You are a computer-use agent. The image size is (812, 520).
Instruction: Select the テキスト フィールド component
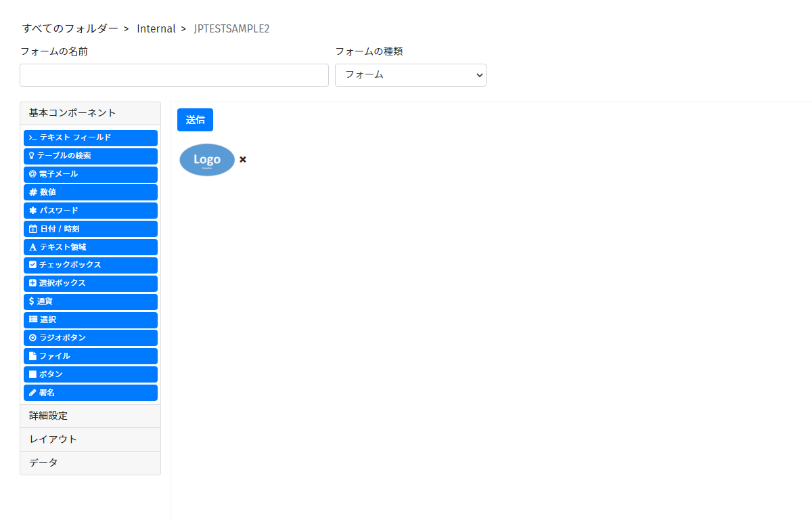tap(90, 137)
